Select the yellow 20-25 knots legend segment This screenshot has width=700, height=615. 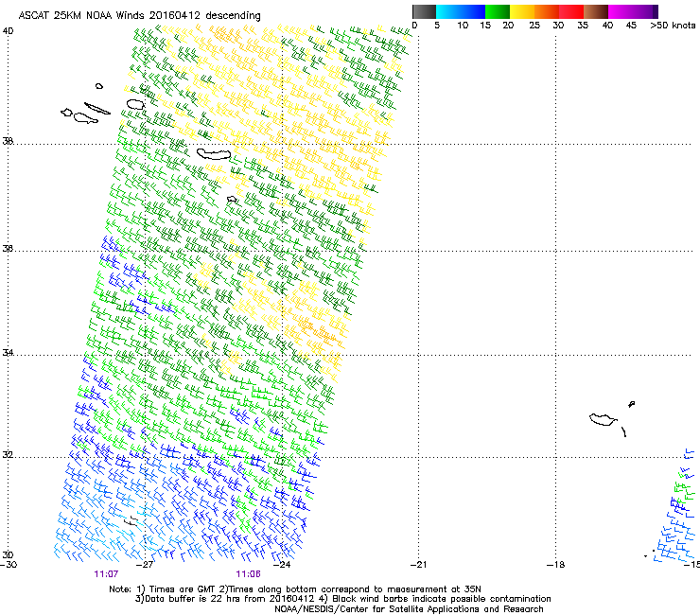(522, 11)
